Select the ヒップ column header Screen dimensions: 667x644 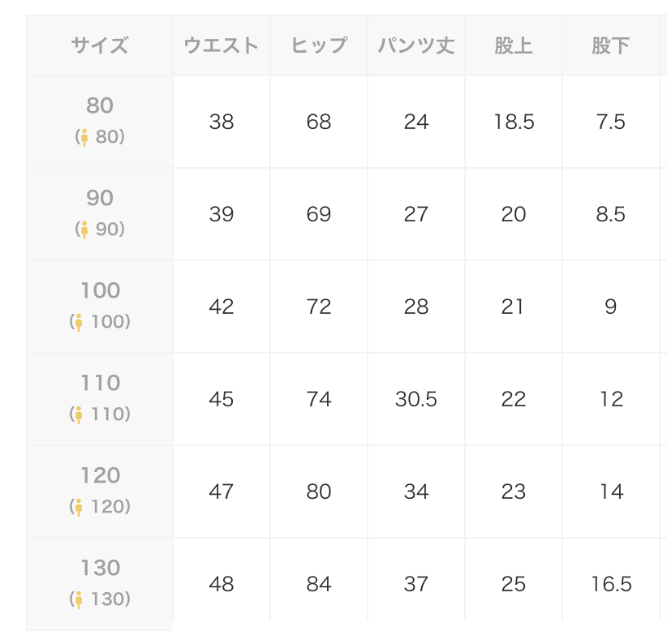click(x=319, y=45)
